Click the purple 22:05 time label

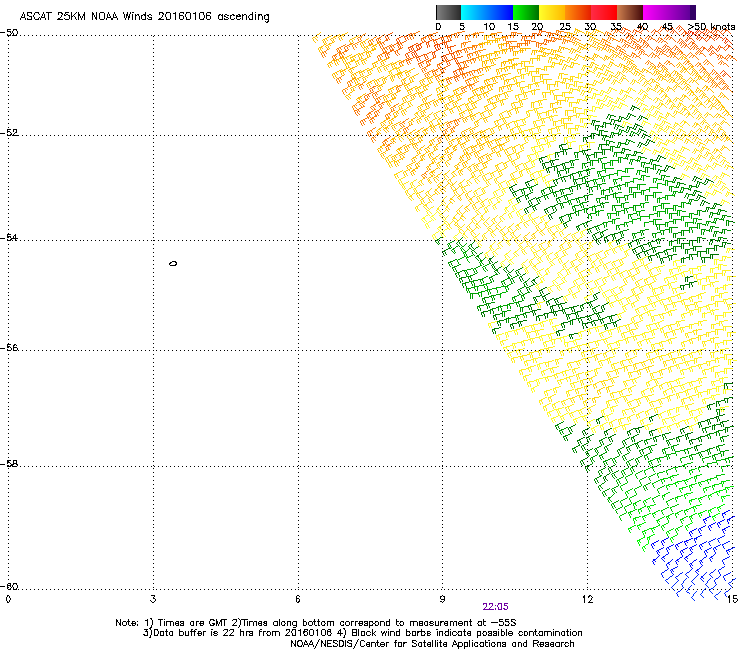495,607
